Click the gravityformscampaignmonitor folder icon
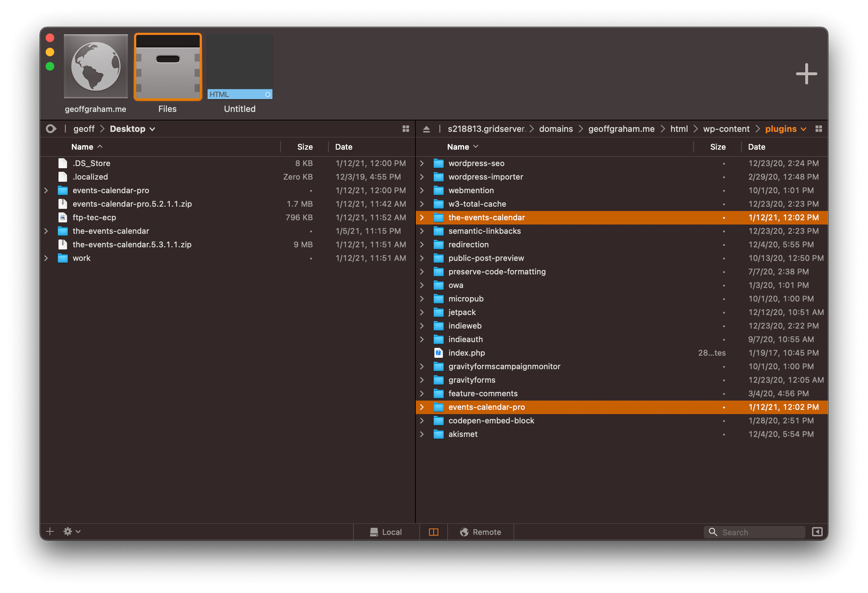 439,366
